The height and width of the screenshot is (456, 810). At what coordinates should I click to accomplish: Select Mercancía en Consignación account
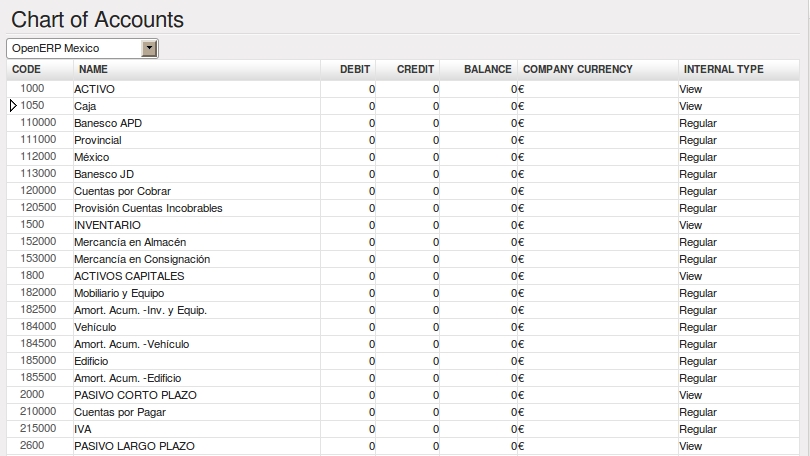coord(142,259)
